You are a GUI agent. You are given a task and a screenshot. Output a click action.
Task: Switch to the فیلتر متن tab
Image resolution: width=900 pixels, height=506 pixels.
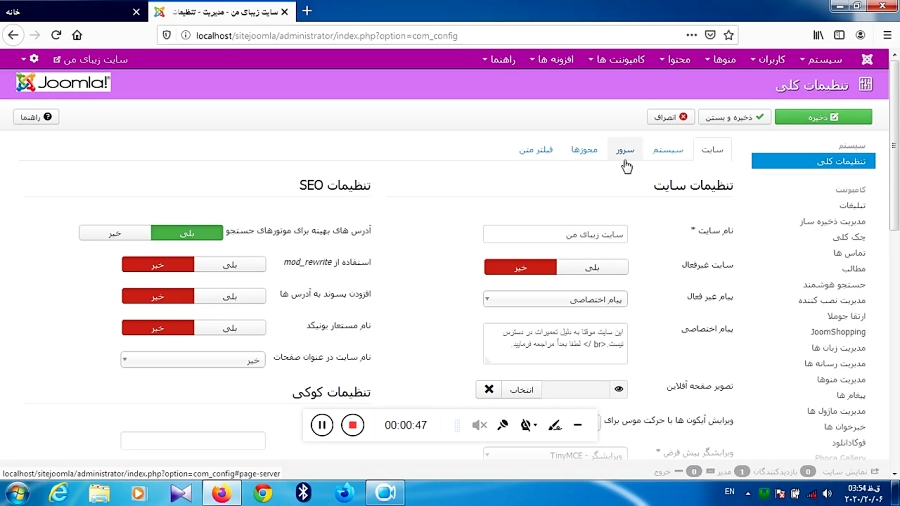point(536,149)
